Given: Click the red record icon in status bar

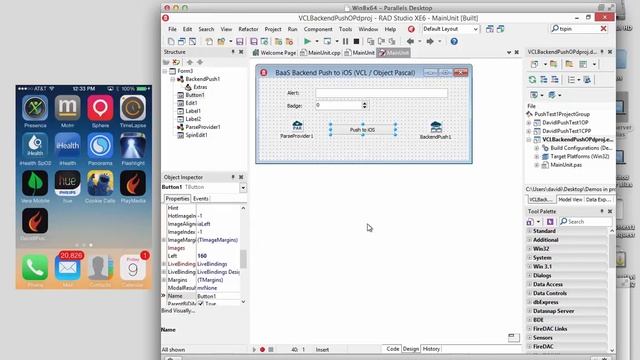Looking at the screenshot, I should pos(262,349).
